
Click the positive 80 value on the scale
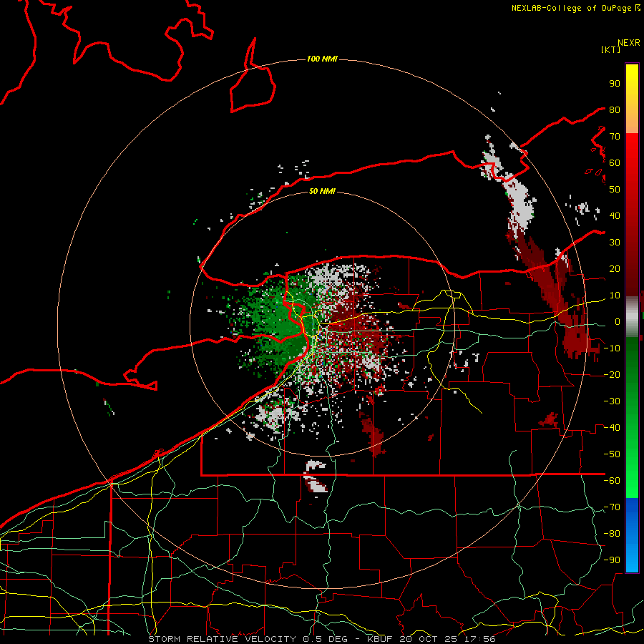pos(615,109)
